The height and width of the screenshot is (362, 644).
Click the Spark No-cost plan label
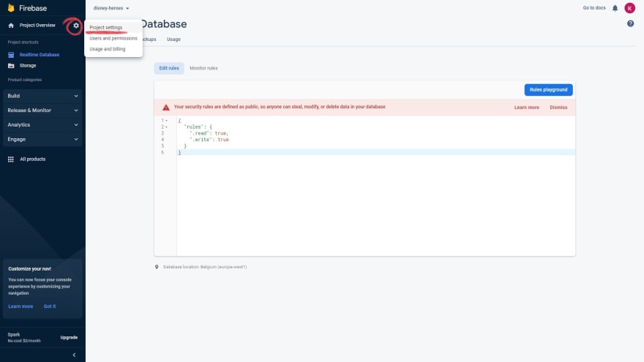click(x=24, y=337)
